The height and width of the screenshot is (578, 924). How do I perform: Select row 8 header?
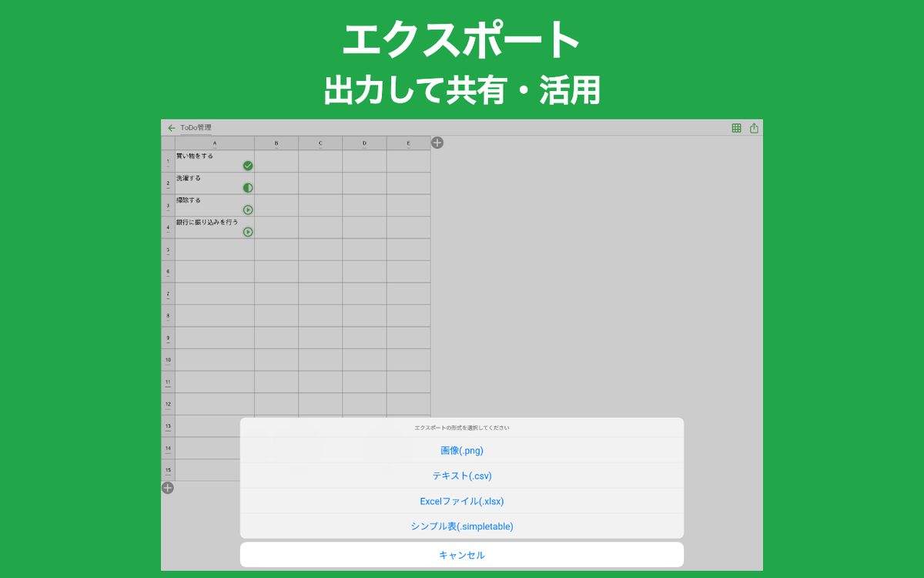tap(168, 316)
